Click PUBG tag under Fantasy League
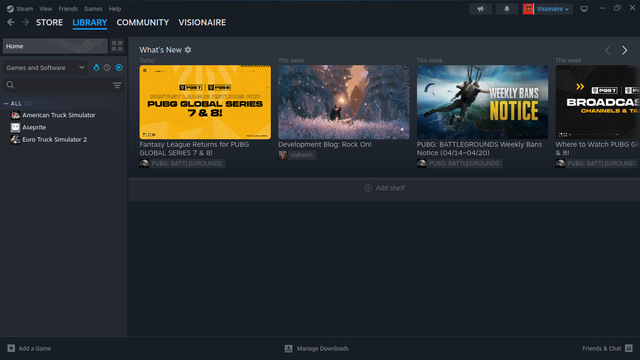The height and width of the screenshot is (360, 640). 187,164
